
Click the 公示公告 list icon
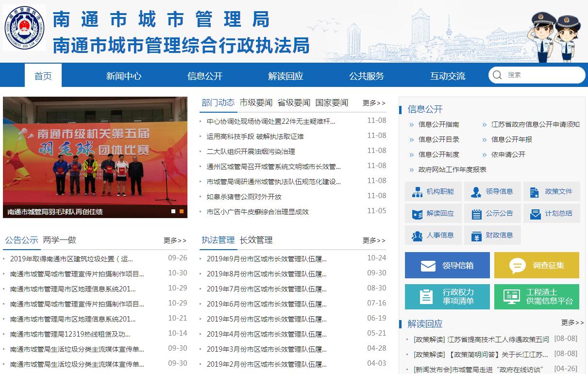(476, 214)
